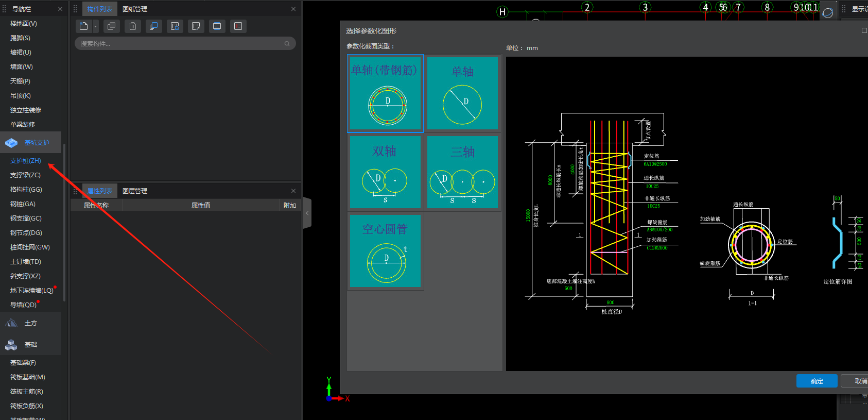Click the copy component icon
The height and width of the screenshot is (420, 868).
[111, 26]
